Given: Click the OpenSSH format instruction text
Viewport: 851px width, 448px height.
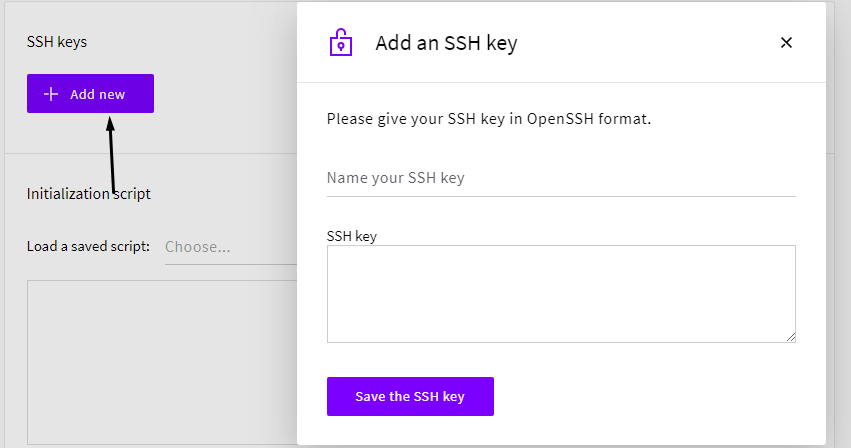Looking at the screenshot, I should (488, 119).
